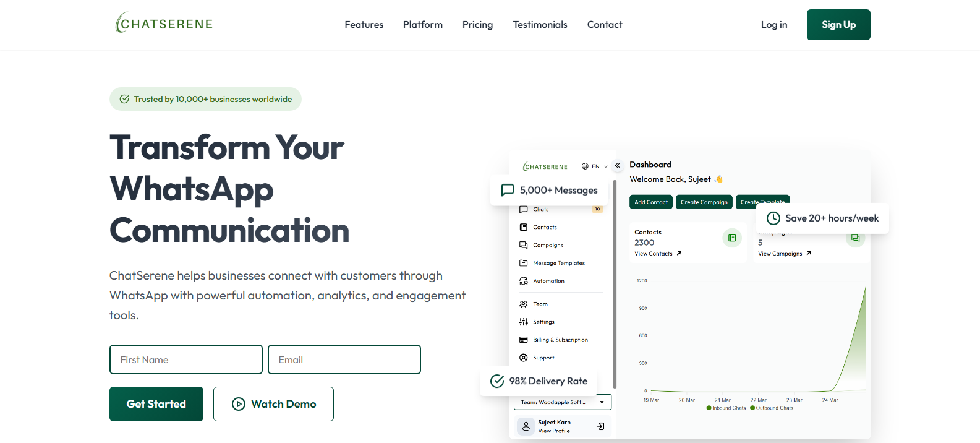Open the Testimonials nav item
The width and height of the screenshot is (980, 443).
(x=540, y=25)
